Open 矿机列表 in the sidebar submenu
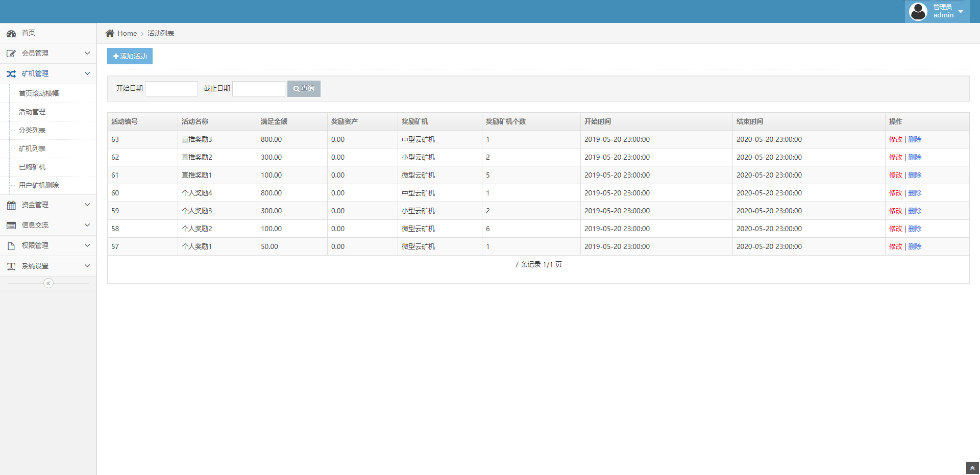The image size is (980, 475). 32,148
